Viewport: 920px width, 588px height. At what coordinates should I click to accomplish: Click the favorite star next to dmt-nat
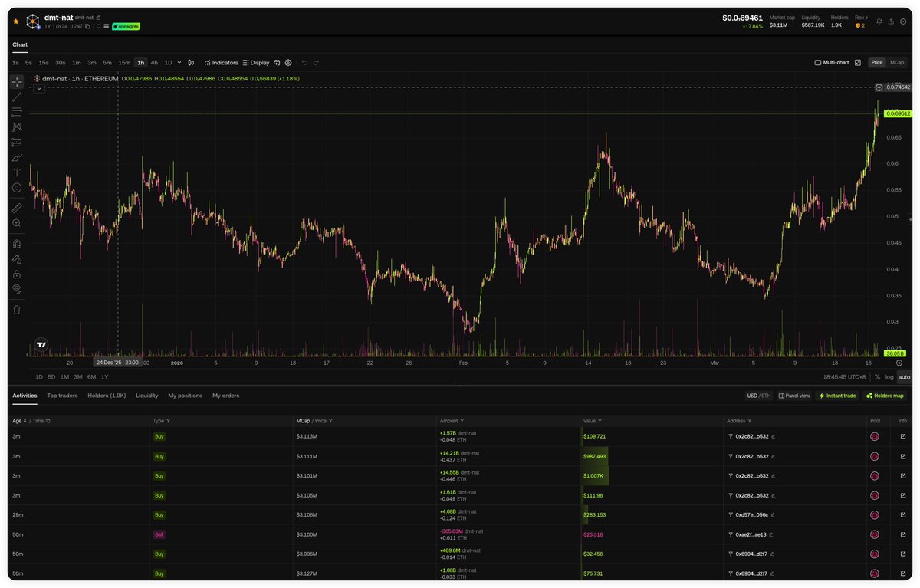[16, 21]
